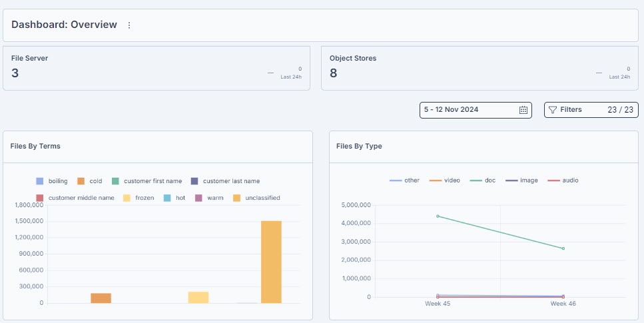
Task: Toggle the audio line legend item
Action: 563,180
